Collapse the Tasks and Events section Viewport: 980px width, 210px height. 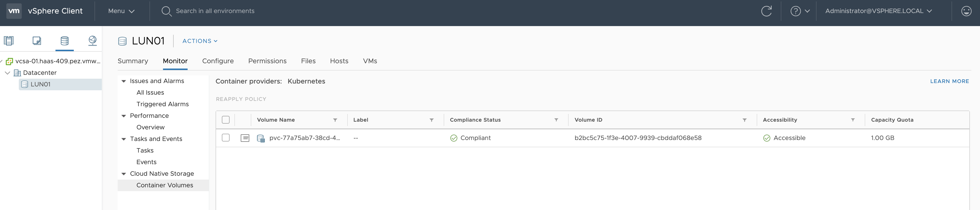coord(124,139)
